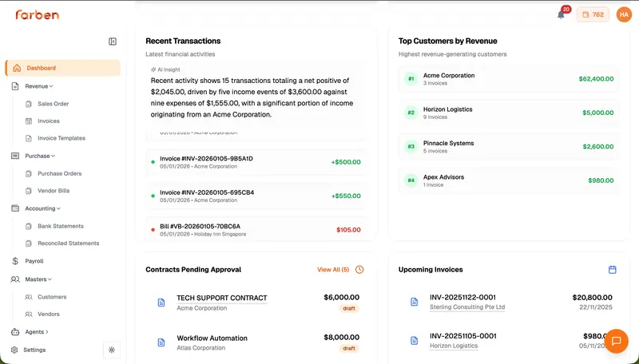The image size is (639, 364).
Task: Expand the Agents section arrow
Action: [x=47, y=332]
